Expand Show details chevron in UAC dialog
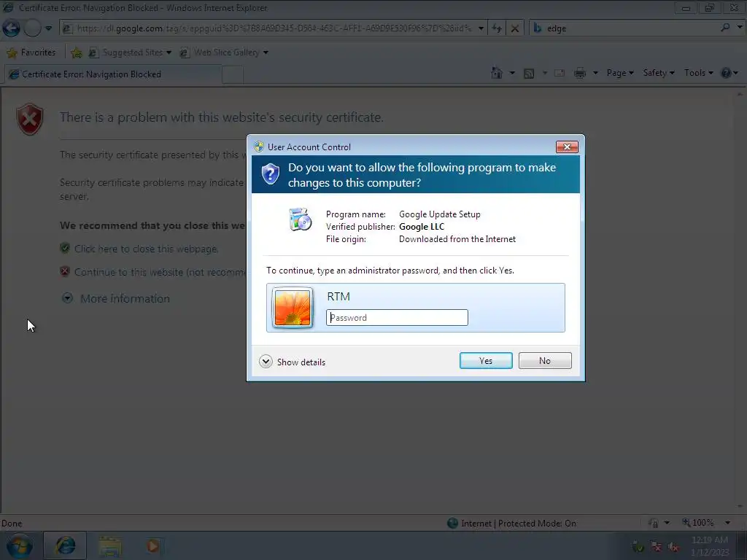The image size is (747, 560). 266,362
